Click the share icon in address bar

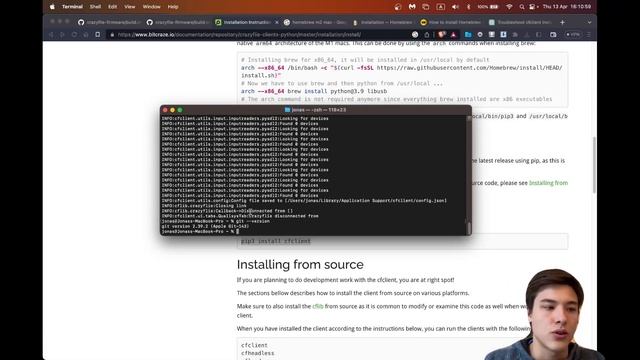tap(427, 35)
